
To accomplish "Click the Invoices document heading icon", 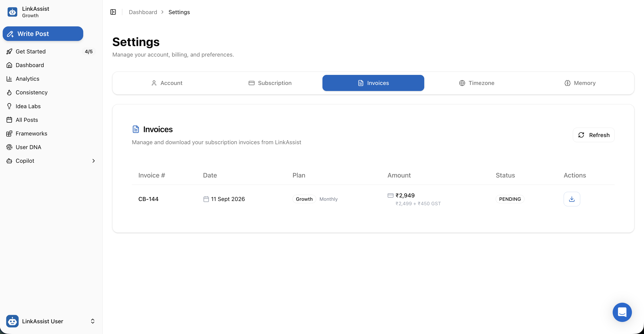I will point(136,129).
